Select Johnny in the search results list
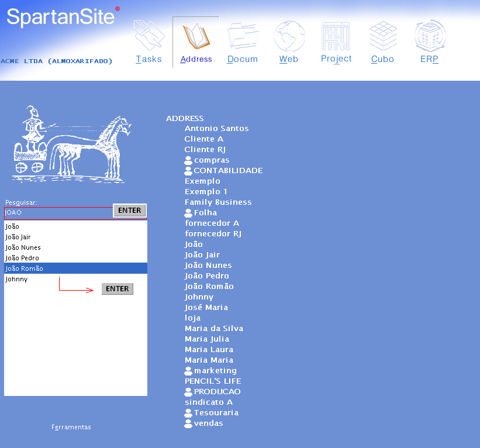The height and width of the screenshot is (448, 480). pyautogui.click(x=75, y=279)
